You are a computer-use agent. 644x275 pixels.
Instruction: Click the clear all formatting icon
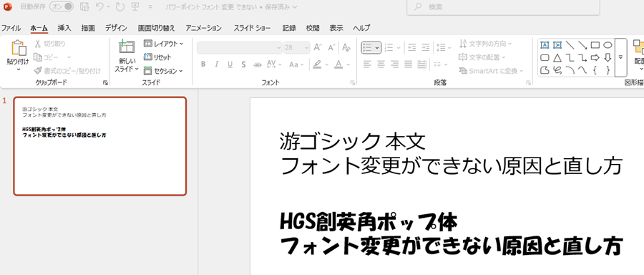[346, 48]
